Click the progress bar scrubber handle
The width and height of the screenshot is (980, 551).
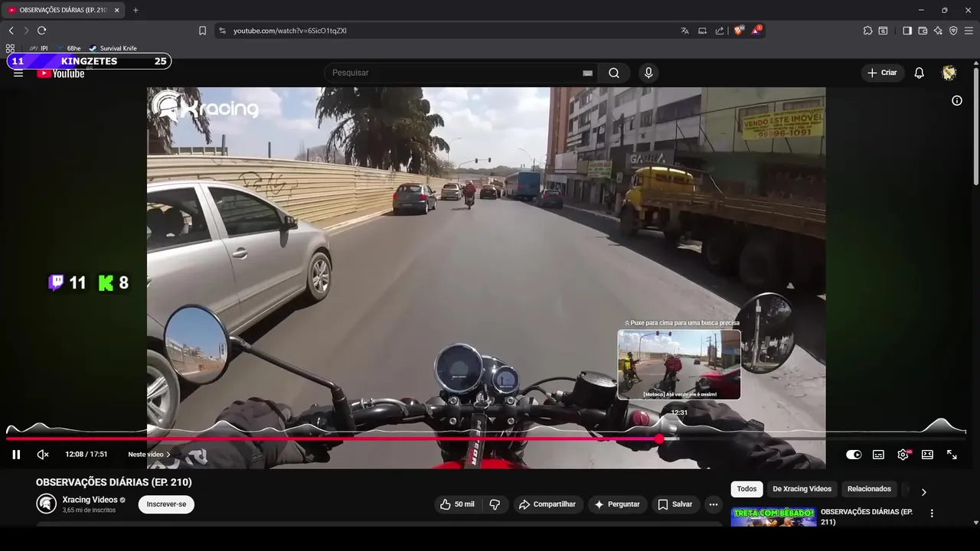[659, 439]
